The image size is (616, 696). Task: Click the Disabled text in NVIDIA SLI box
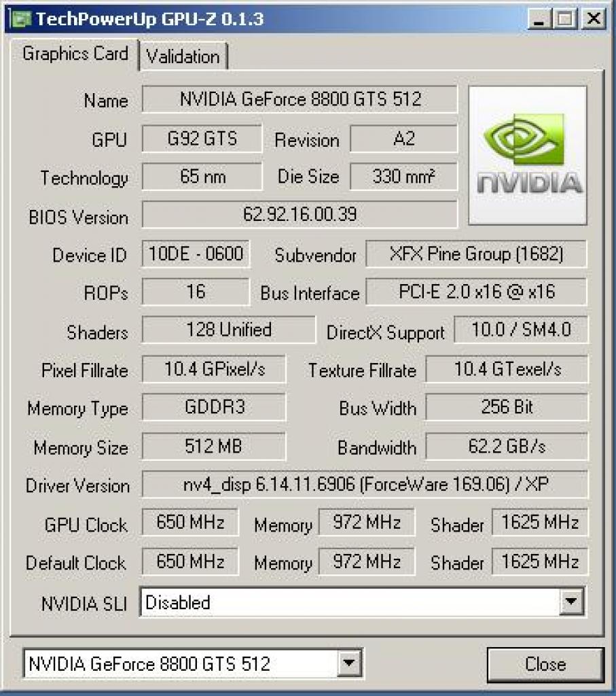click(177, 602)
